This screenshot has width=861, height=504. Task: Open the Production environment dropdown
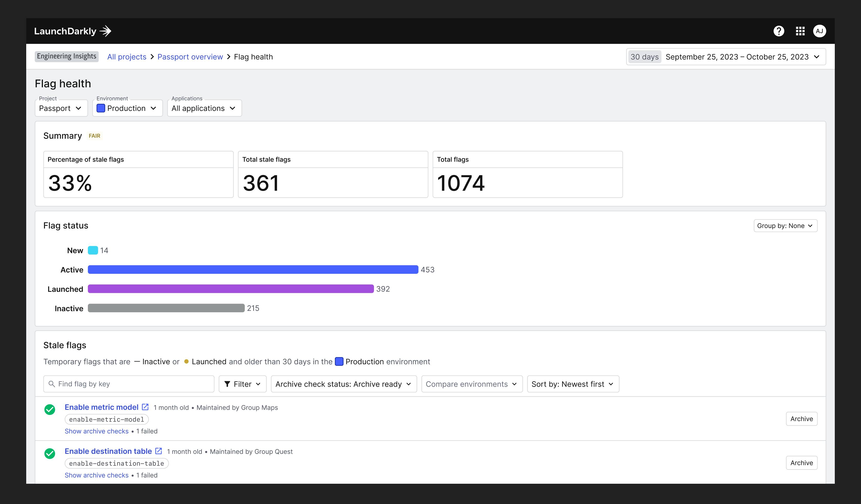[127, 108]
